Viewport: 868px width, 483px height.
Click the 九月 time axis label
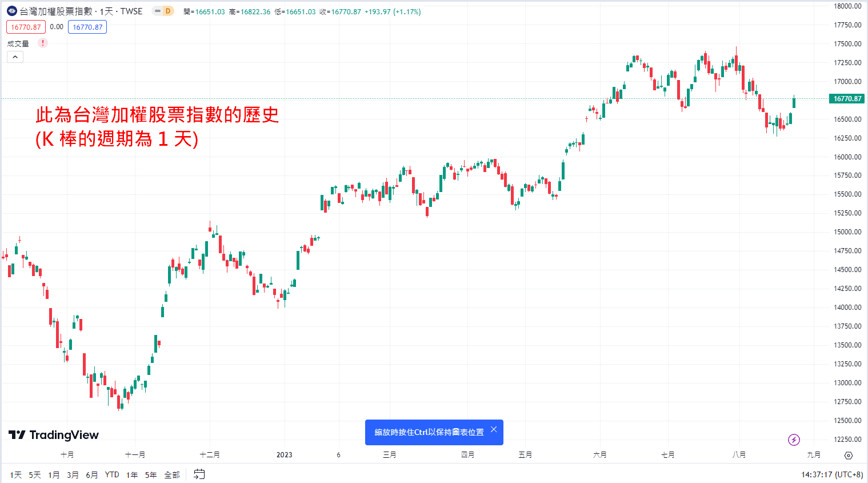pos(814,455)
